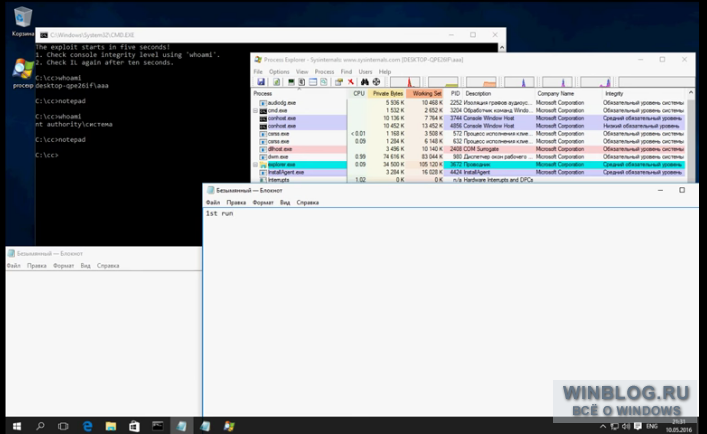
Task: Open System Information from the Process Explorer toolbar
Action: [291, 82]
